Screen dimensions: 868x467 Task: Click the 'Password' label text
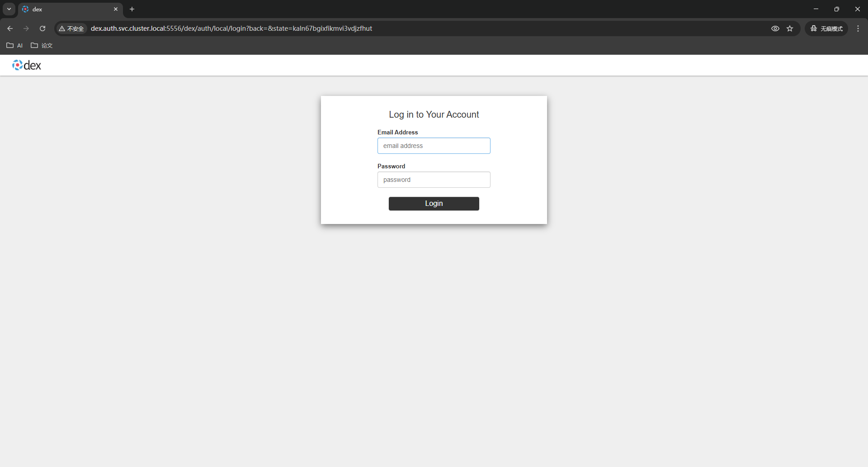pyautogui.click(x=392, y=166)
